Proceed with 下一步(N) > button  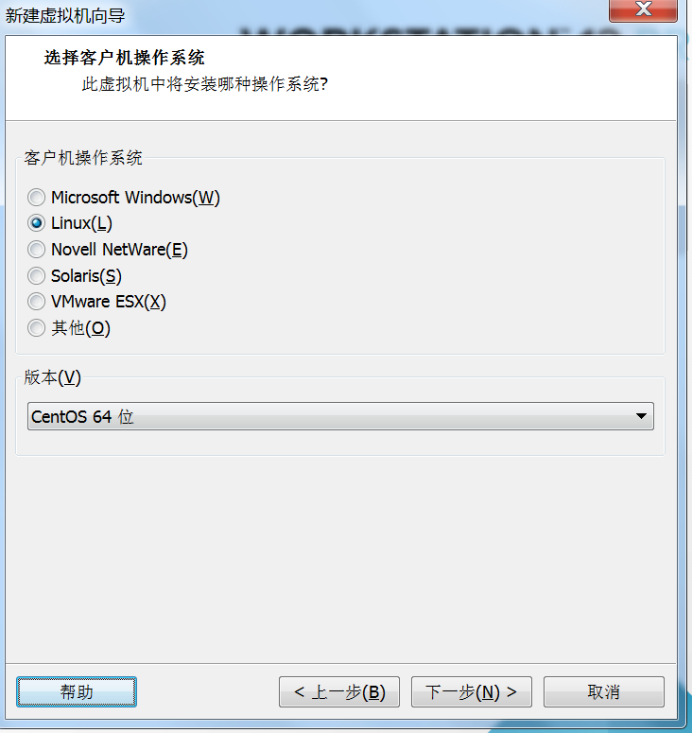(471, 692)
